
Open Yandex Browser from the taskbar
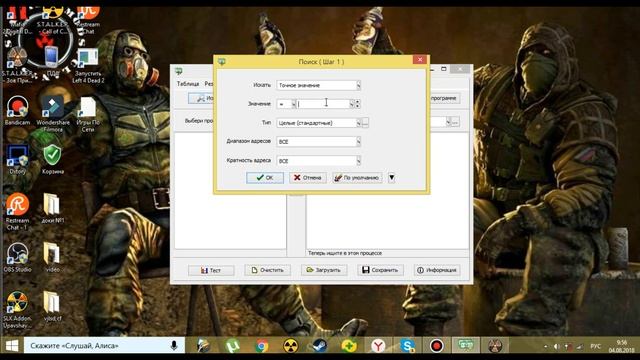pos(378,346)
